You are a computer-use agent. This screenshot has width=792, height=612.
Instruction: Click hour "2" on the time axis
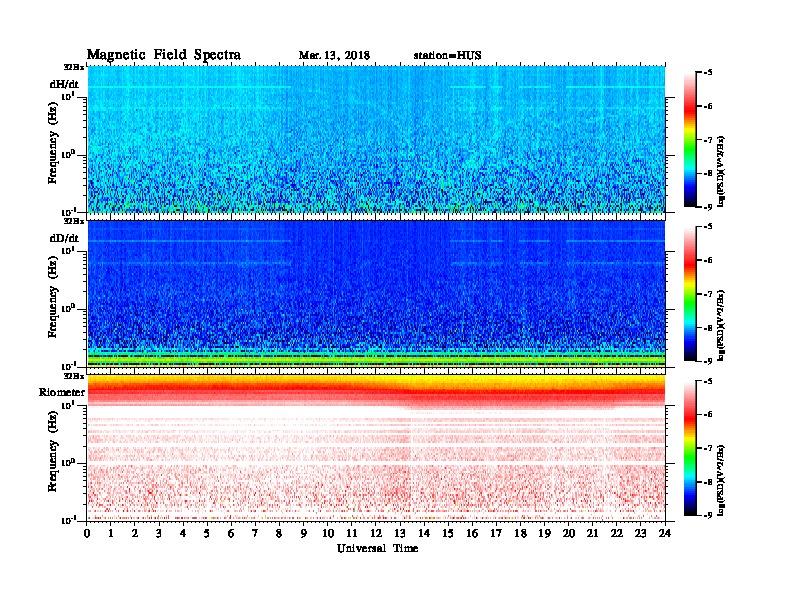(x=135, y=533)
